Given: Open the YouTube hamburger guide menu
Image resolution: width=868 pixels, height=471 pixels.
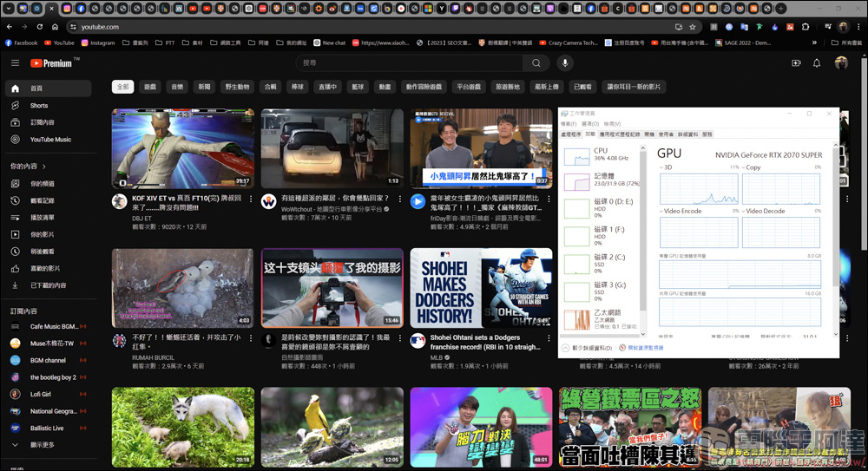Looking at the screenshot, I should pos(15,63).
